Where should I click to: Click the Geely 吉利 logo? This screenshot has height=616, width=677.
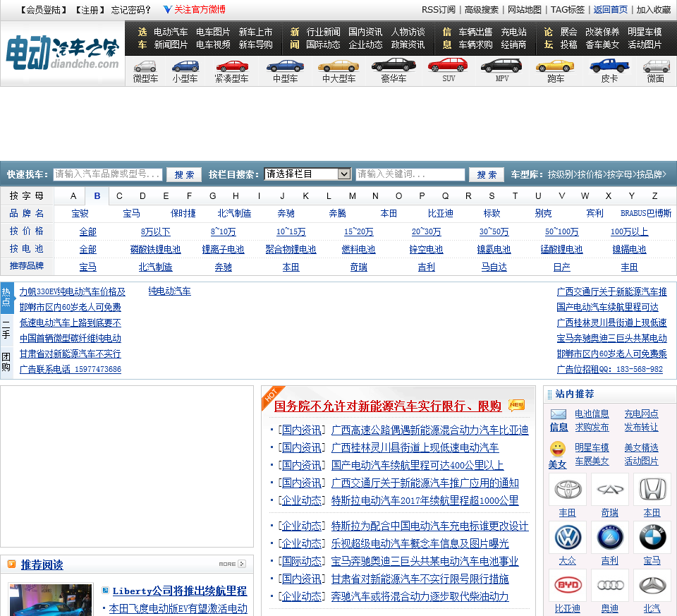pos(609,538)
